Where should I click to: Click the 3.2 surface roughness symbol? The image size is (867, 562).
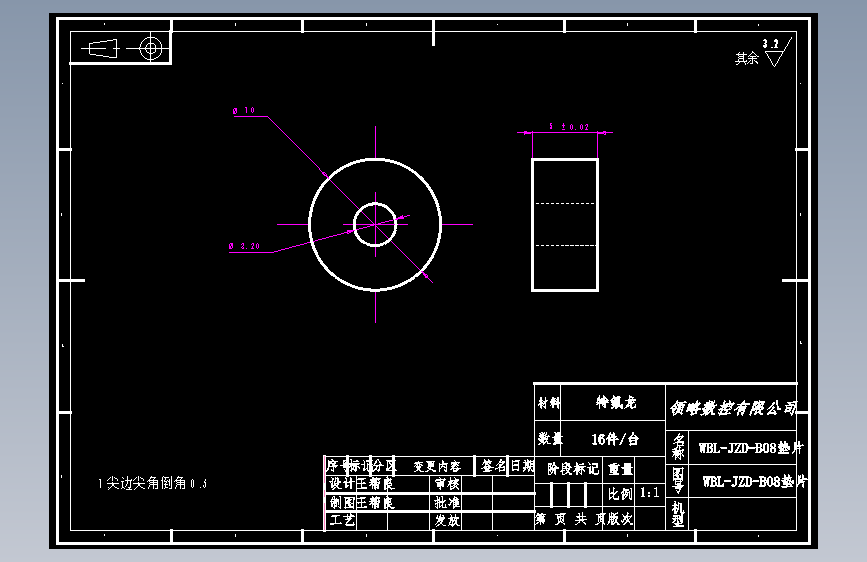(778, 52)
